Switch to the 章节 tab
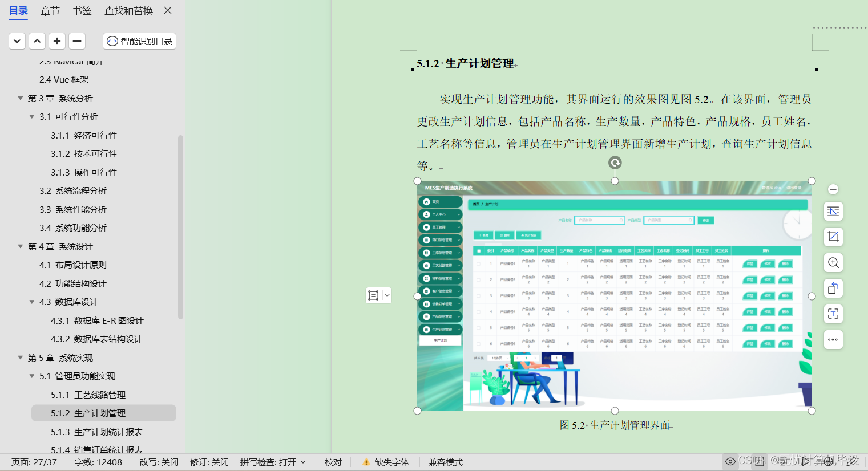Screen dimensions: 868x471 click(x=50, y=10)
